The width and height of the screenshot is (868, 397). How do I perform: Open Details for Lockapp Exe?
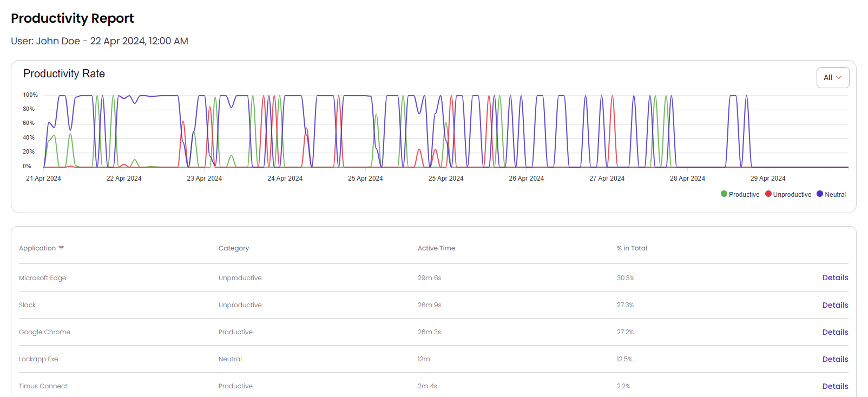coord(835,359)
